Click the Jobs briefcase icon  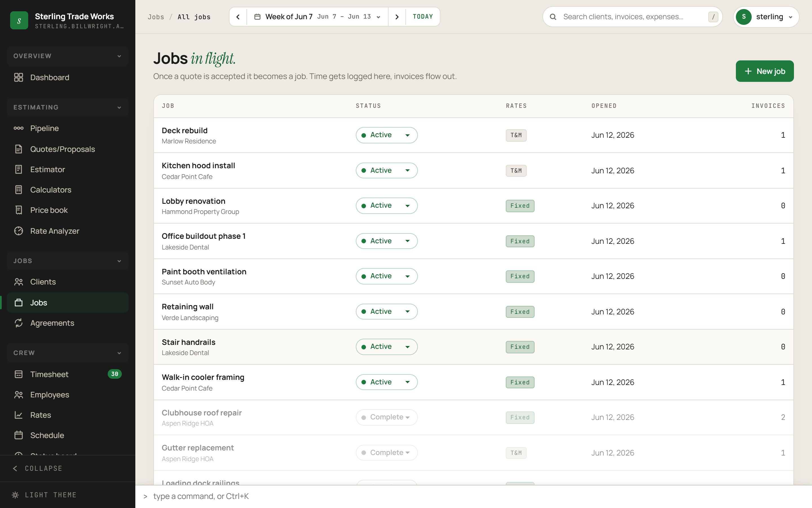[18, 303]
